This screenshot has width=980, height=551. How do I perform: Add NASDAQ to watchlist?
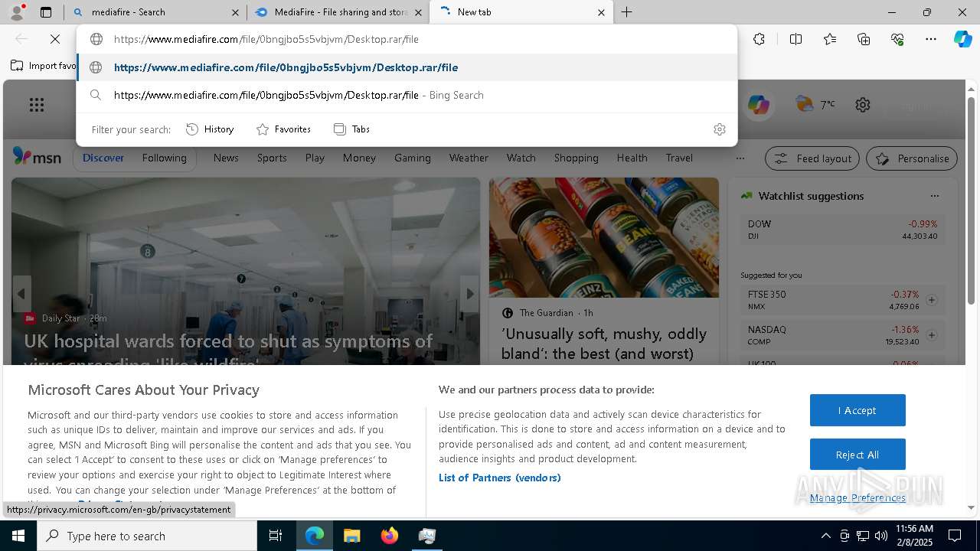pos(932,335)
